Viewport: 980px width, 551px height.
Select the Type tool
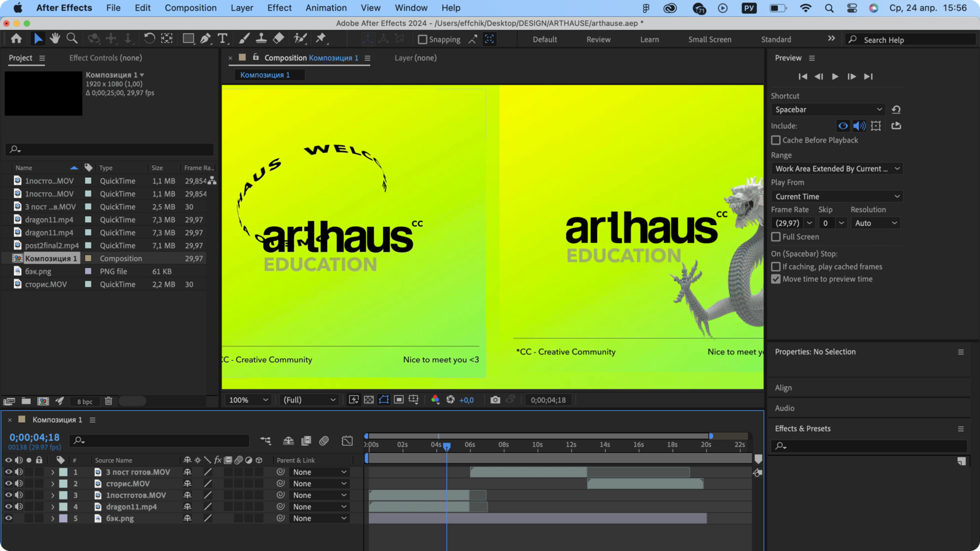[x=222, y=38]
